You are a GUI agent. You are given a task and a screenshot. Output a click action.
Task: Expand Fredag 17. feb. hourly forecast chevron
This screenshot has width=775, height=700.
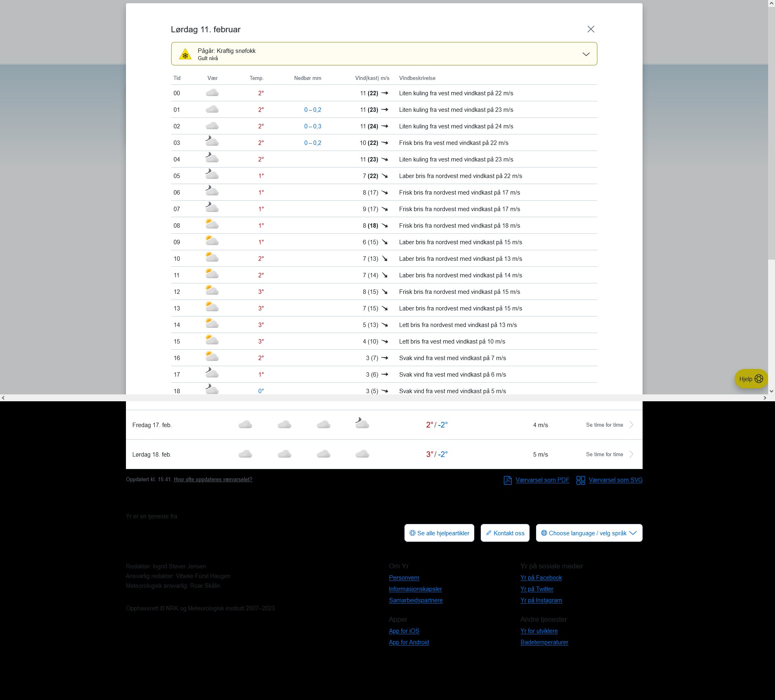pyautogui.click(x=631, y=425)
